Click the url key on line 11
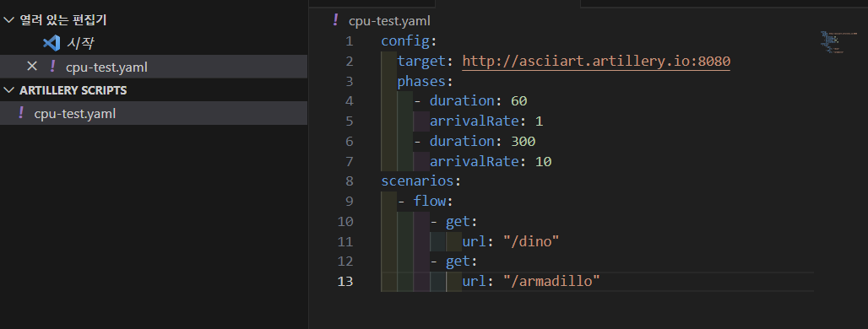The image size is (868, 329). point(474,241)
